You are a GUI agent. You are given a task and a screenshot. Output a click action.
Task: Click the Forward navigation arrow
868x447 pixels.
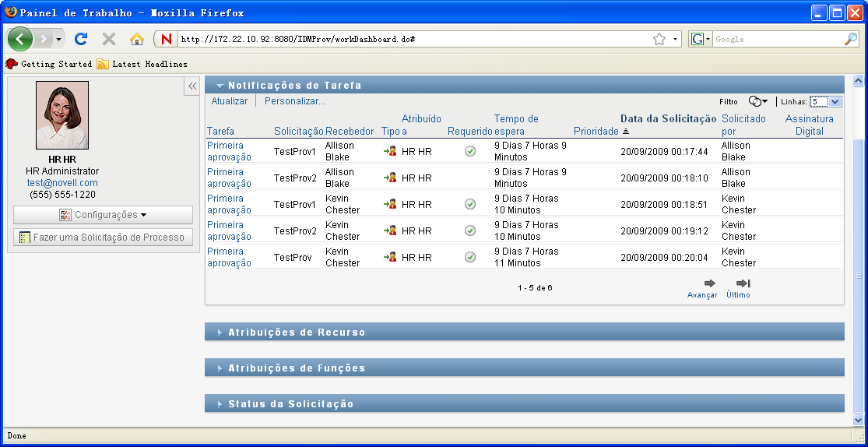(x=43, y=40)
